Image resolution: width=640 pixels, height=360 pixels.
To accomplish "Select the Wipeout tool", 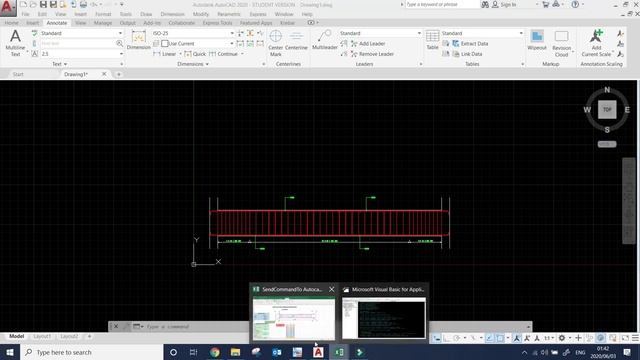I will pos(537,40).
